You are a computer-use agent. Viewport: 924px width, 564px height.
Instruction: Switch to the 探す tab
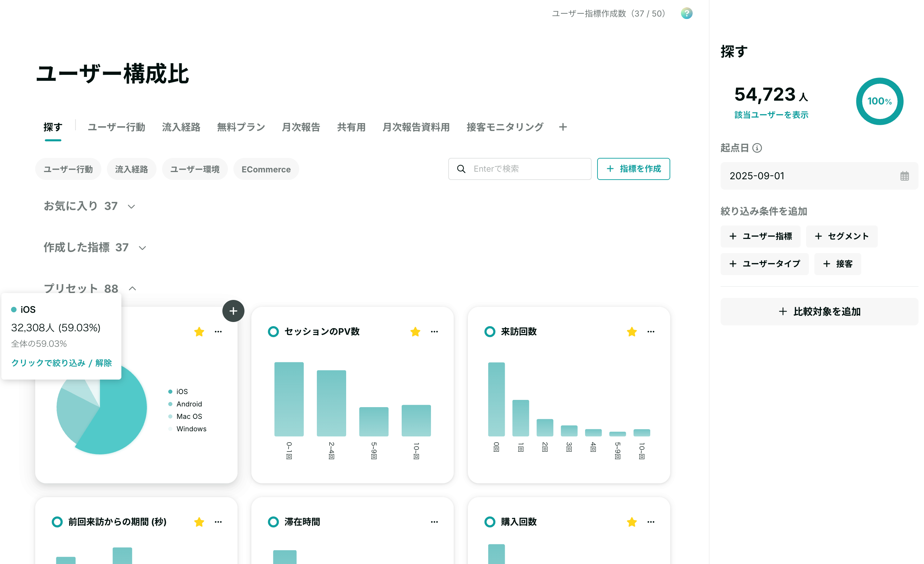(x=53, y=127)
